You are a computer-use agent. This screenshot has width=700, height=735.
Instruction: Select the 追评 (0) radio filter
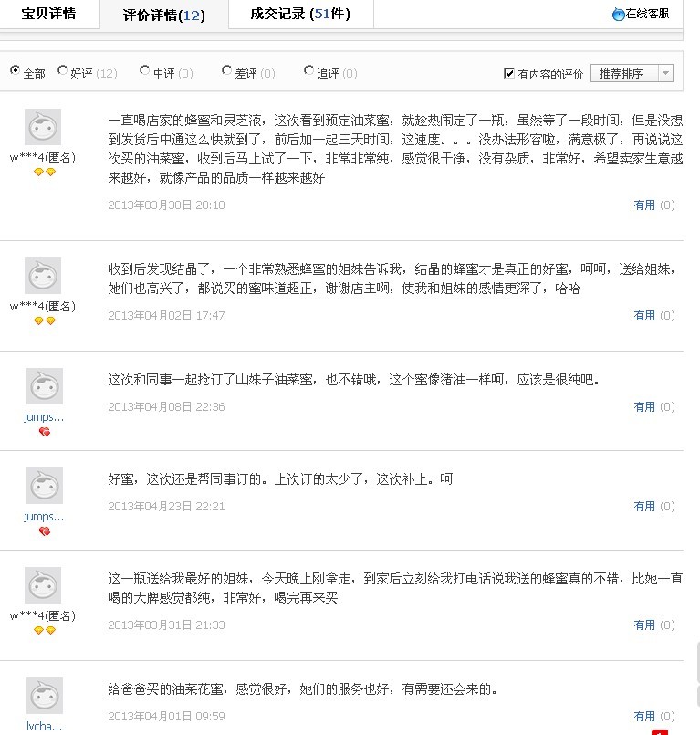308,71
